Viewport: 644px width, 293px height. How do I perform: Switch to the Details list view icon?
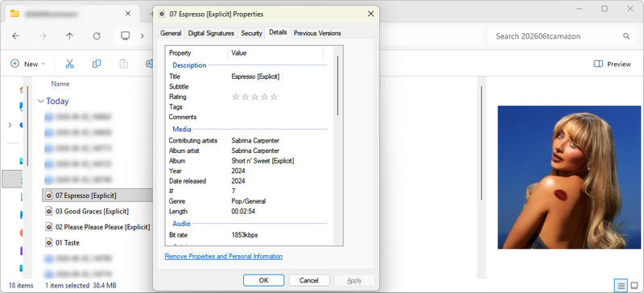click(x=621, y=285)
